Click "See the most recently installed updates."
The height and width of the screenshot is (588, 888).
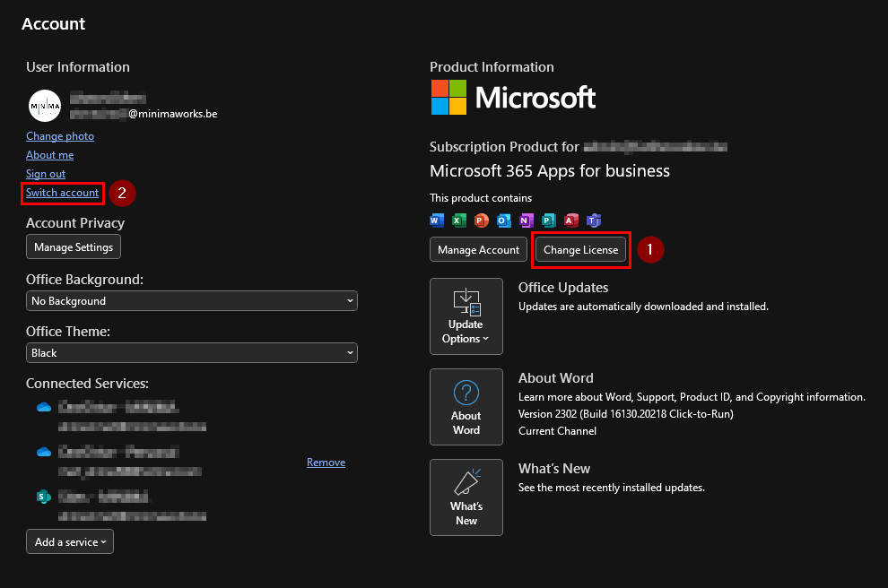612,488
